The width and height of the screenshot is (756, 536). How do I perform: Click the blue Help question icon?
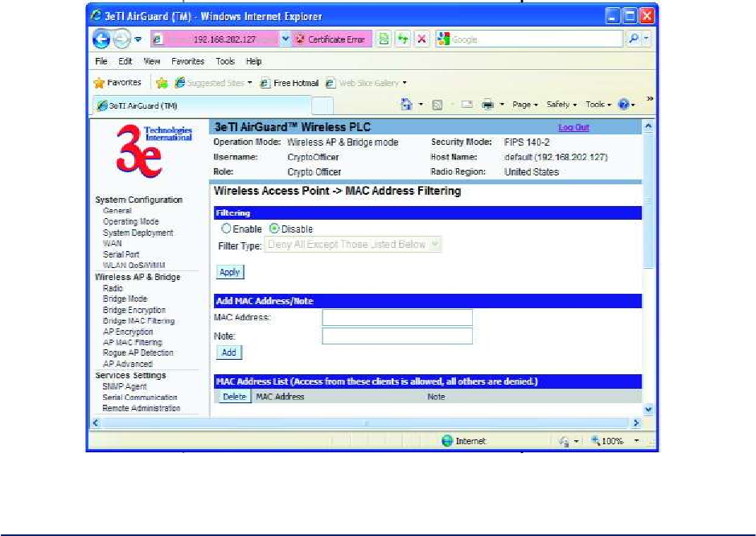[623, 104]
